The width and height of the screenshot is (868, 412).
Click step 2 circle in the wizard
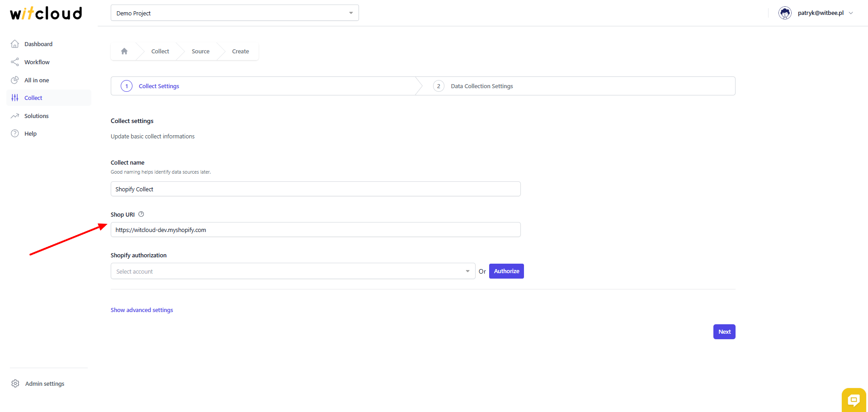(x=439, y=86)
